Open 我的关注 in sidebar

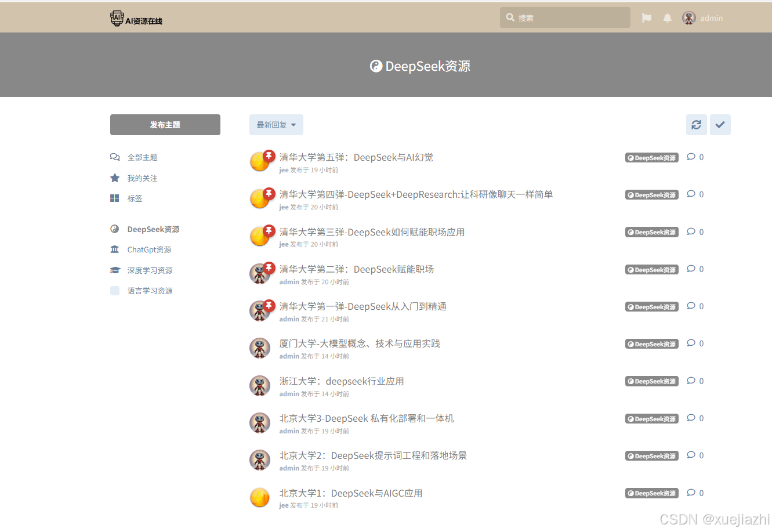point(142,178)
